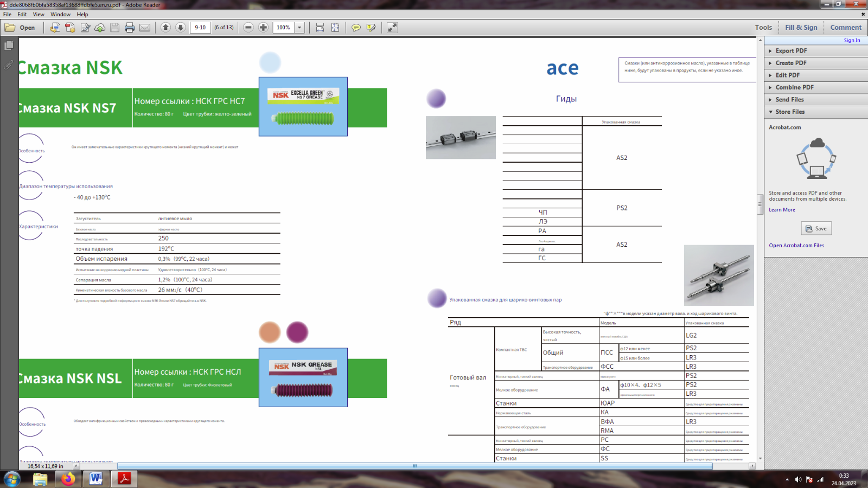Open File Explorer from taskbar
Screen dimensions: 868x488
[40, 479]
